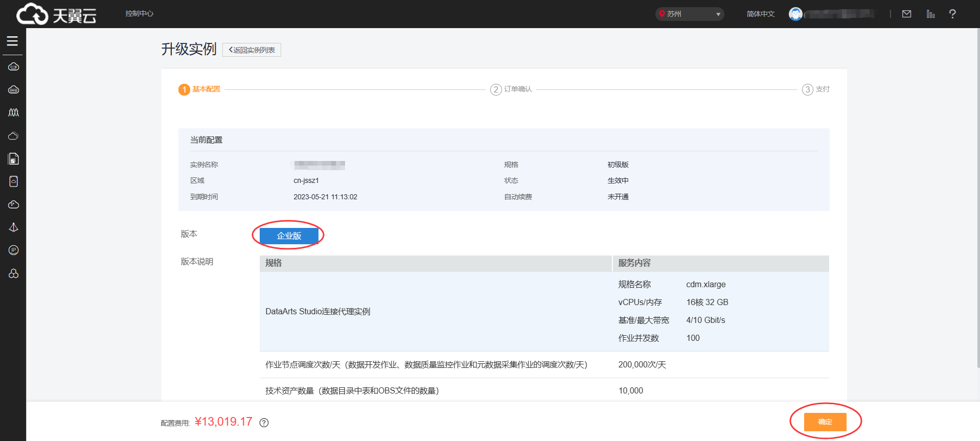This screenshot has width=980, height=441.
Task: Open the hamburger menu in the sidebar
Action: [x=12, y=41]
